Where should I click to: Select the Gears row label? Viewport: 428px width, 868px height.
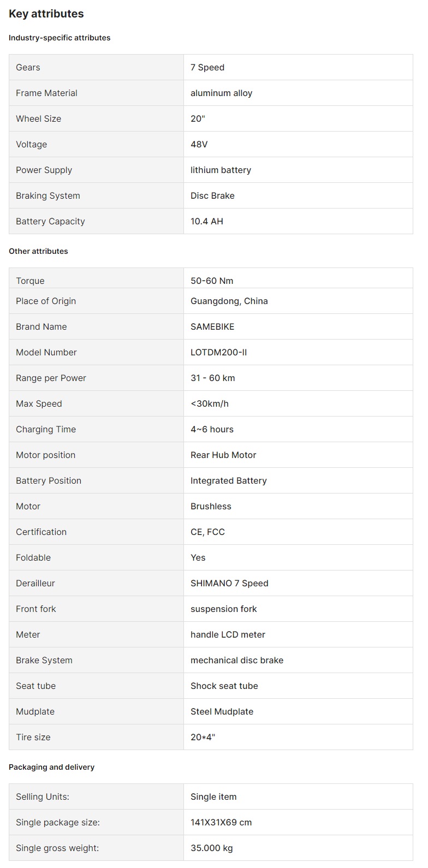pos(28,67)
